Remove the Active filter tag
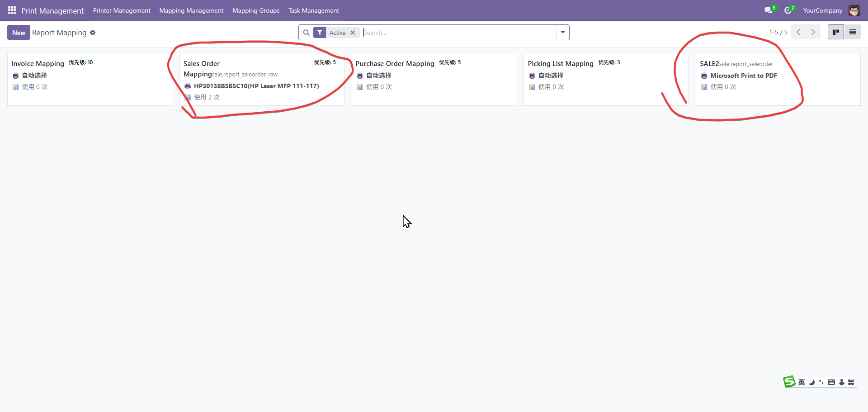Image resolution: width=868 pixels, height=412 pixels. point(353,33)
